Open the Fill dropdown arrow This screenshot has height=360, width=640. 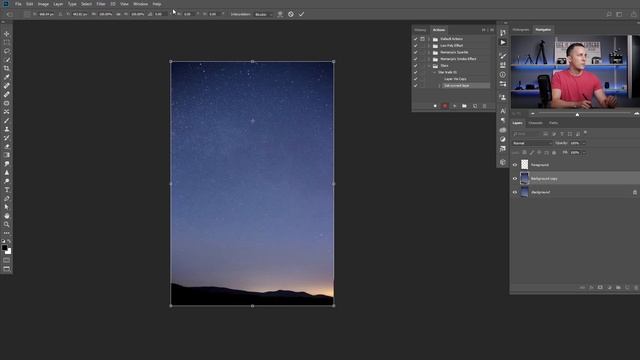click(584, 153)
